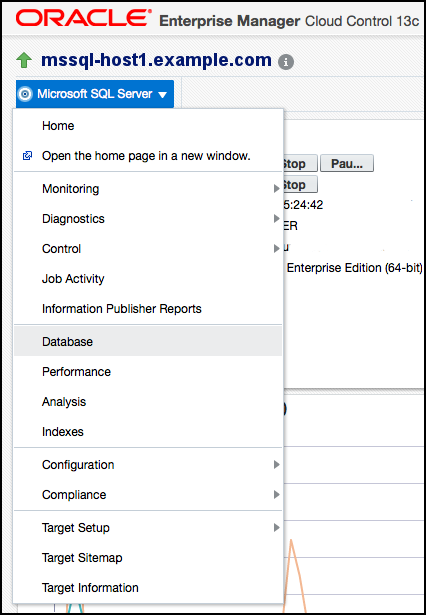Open the Monitoring menu item

[148, 189]
